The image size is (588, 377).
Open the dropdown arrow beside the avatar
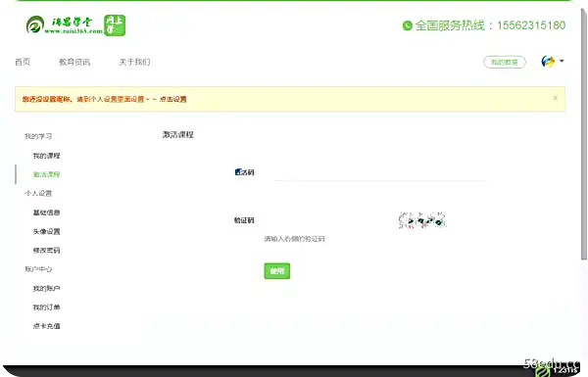click(562, 61)
